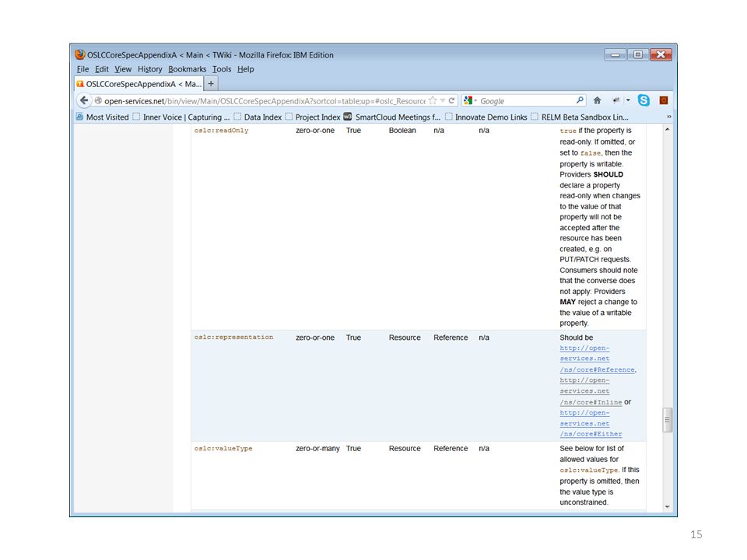Click 'Reference' cell in the representation row

tap(451, 337)
